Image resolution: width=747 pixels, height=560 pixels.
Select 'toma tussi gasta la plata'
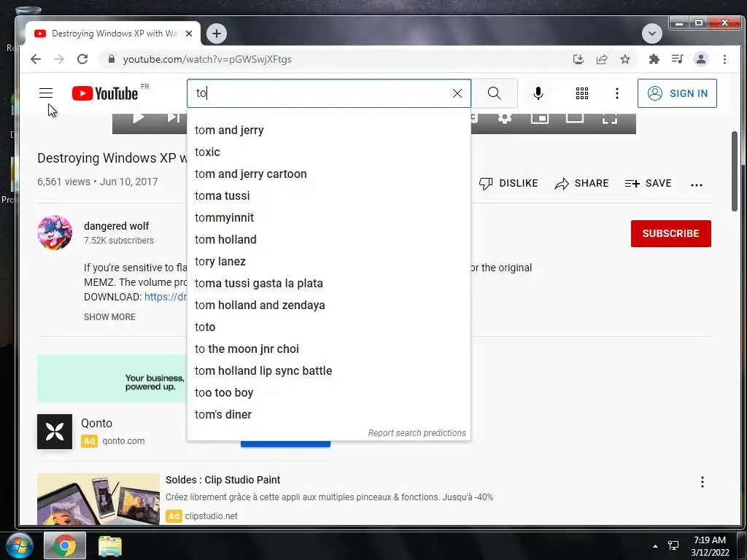coord(329,284)
